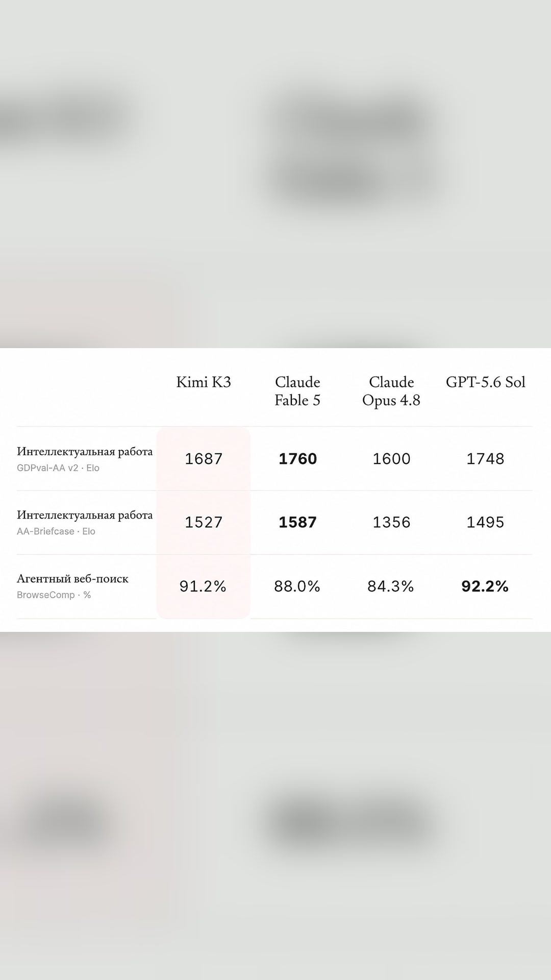Select the Claude Fable 5 column header
Image resolution: width=551 pixels, height=980 pixels.
[297, 391]
